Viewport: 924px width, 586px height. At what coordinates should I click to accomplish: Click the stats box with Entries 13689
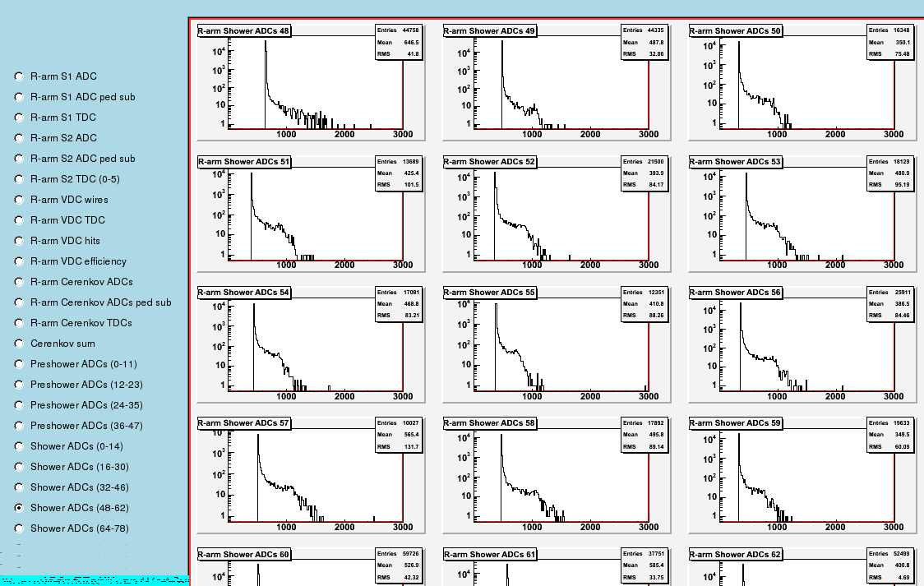tap(399, 173)
